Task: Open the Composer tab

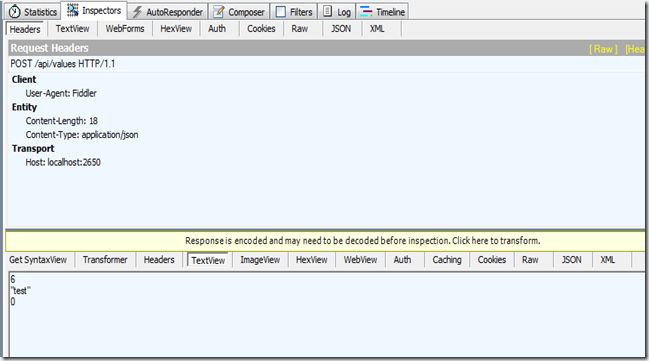Action: 239,12
